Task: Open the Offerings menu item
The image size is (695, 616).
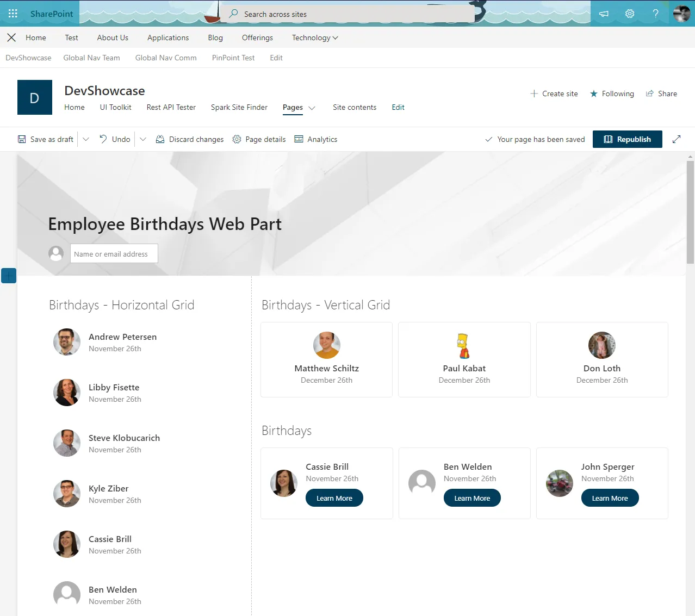Action: [257, 38]
